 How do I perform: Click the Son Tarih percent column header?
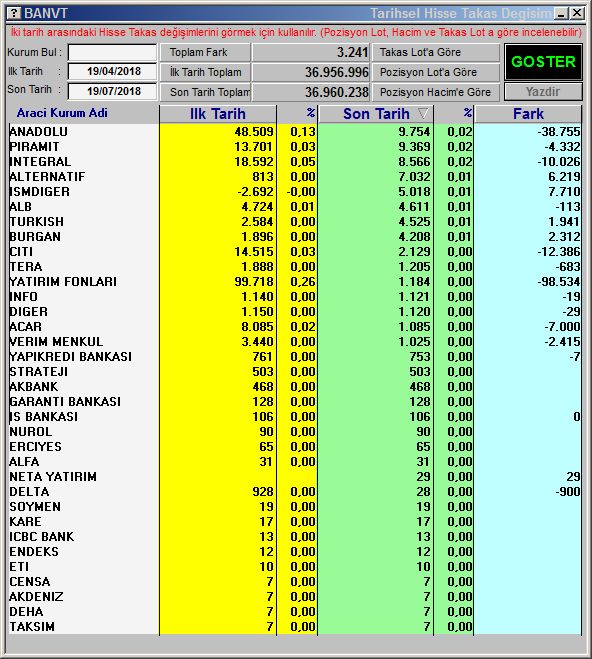(454, 114)
